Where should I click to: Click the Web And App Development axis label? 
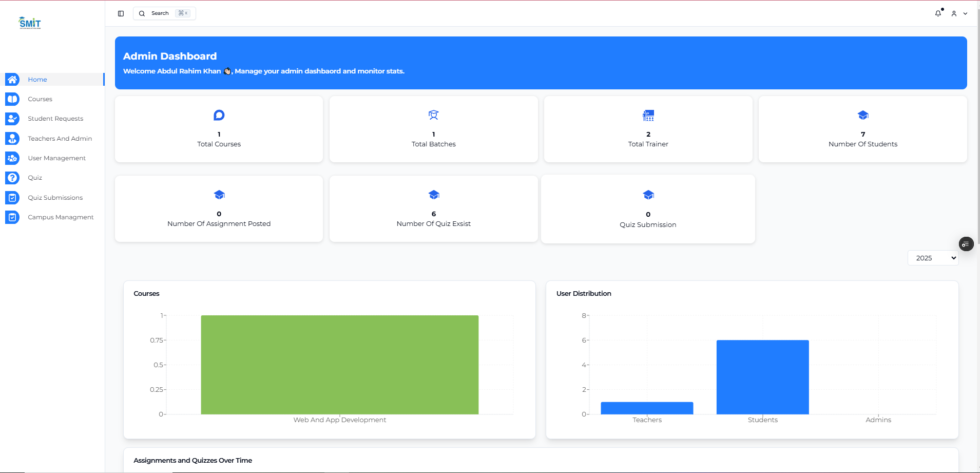click(340, 420)
